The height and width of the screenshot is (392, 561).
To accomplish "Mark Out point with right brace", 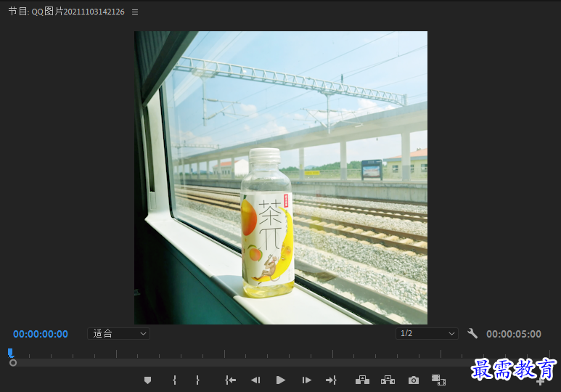I will tap(197, 380).
